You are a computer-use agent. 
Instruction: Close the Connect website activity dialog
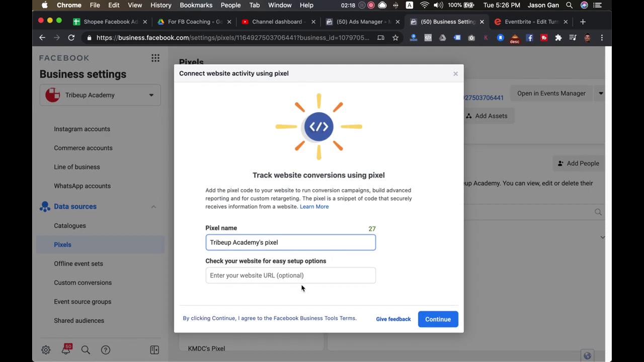click(x=455, y=73)
